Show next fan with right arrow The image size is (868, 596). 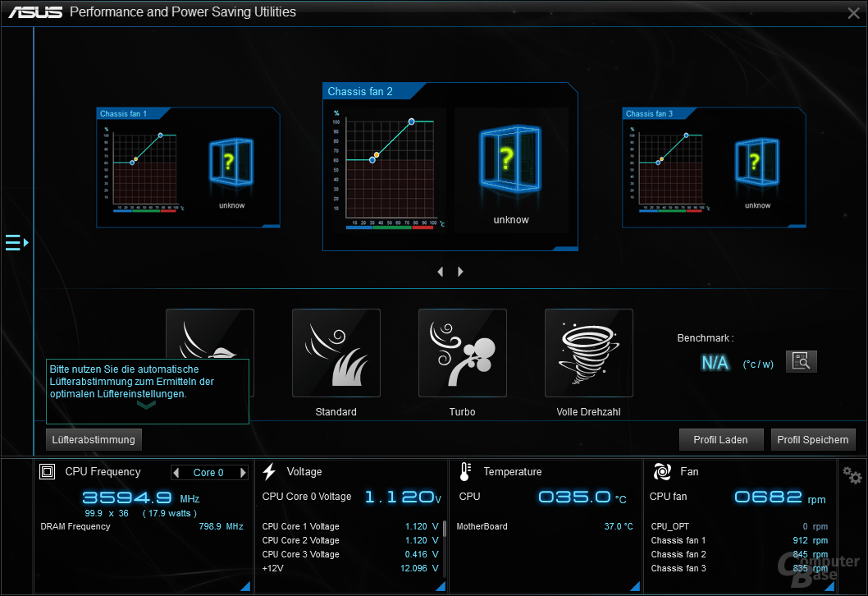tap(460, 272)
